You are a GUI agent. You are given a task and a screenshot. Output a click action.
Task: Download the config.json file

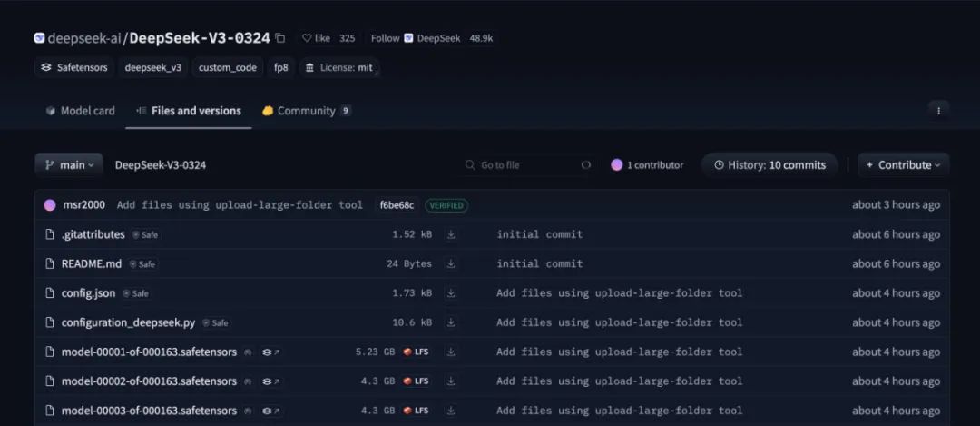tap(451, 293)
